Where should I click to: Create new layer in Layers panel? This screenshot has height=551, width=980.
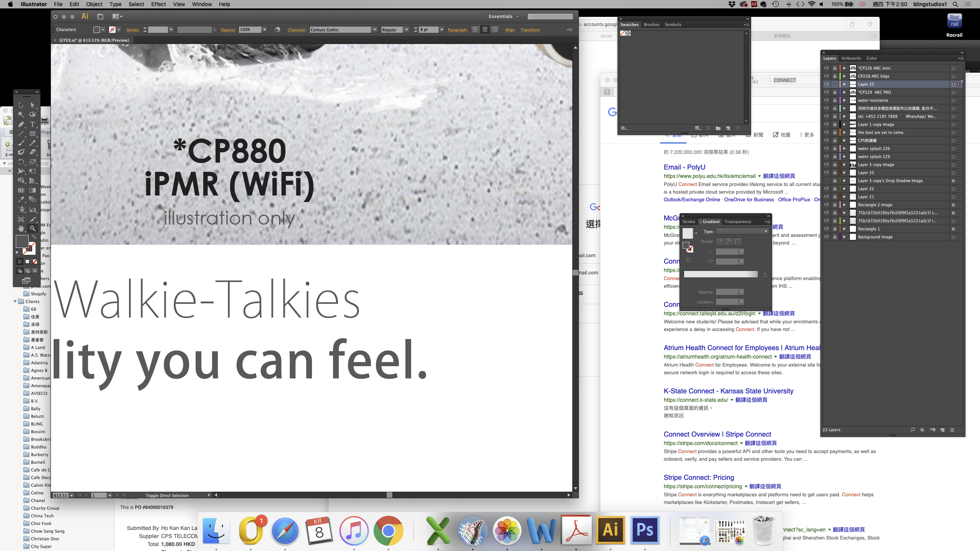[x=942, y=430]
